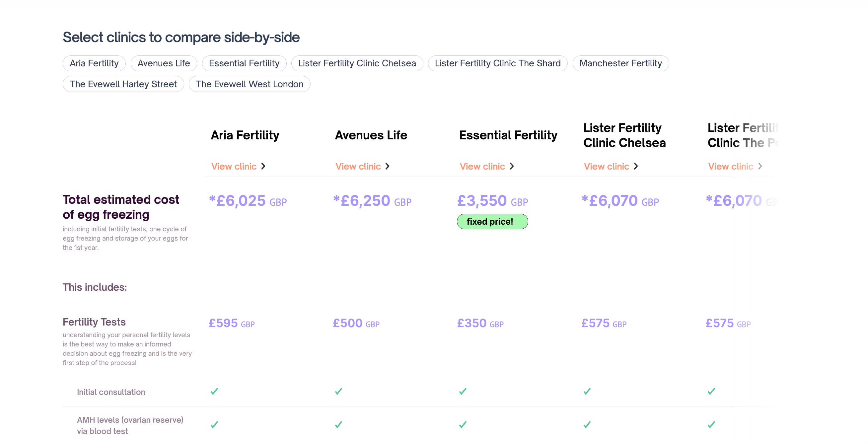The width and height of the screenshot is (868, 444).
Task: Click the This includes: label
Action: coord(95,287)
